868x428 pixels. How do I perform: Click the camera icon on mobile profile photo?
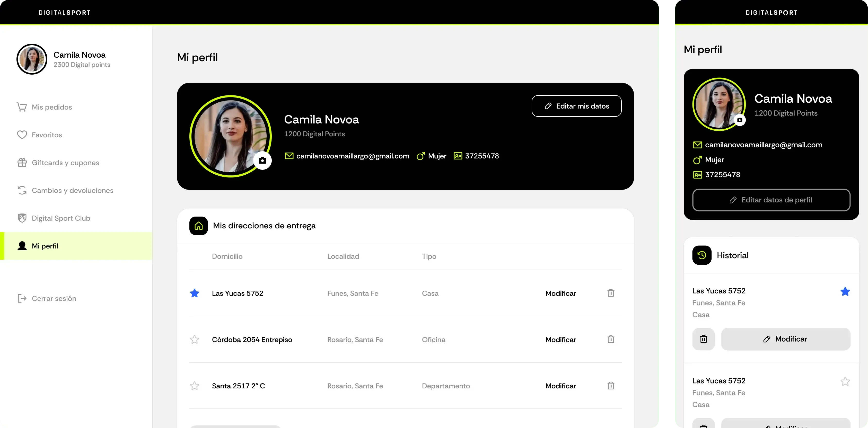740,120
